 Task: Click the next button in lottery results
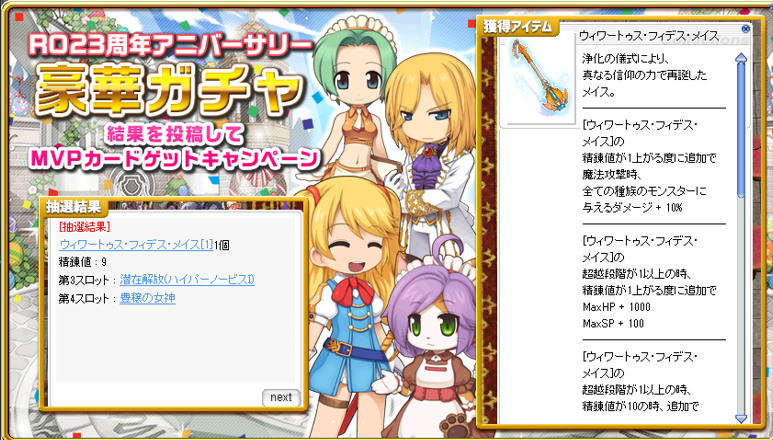point(281,397)
